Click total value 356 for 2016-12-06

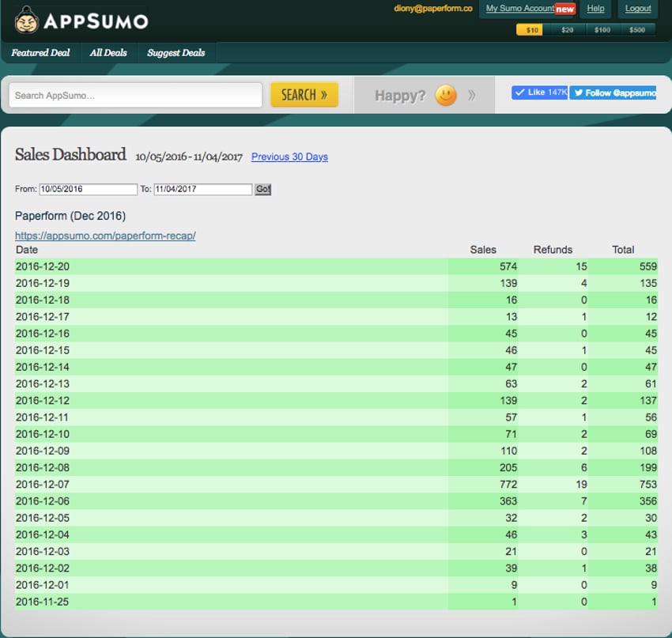(648, 501)
